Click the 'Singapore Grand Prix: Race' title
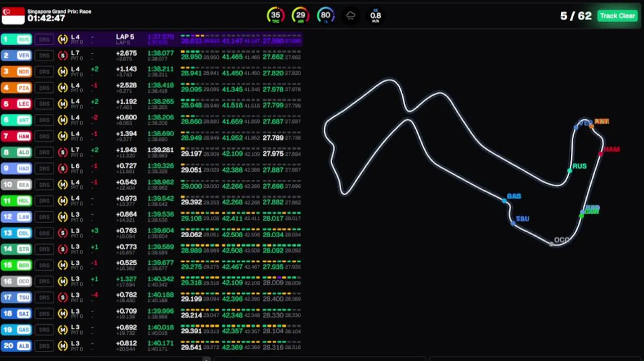 [x=59, y=11]
